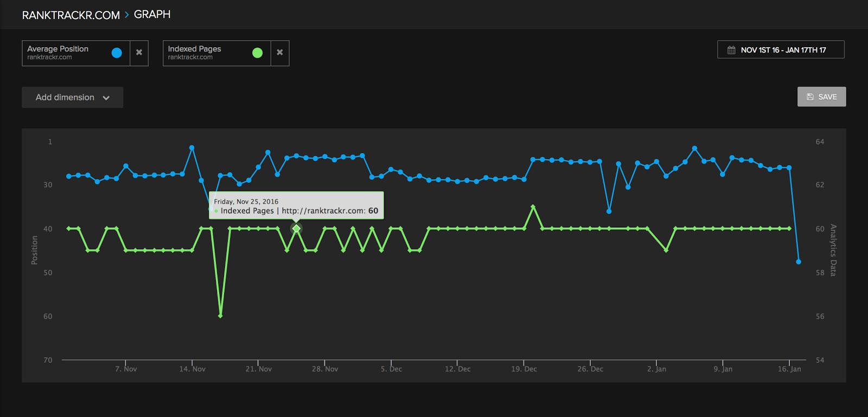Click the green Indexed Pages color dot
The image size is (868, 417).
(x=258, y=53)
